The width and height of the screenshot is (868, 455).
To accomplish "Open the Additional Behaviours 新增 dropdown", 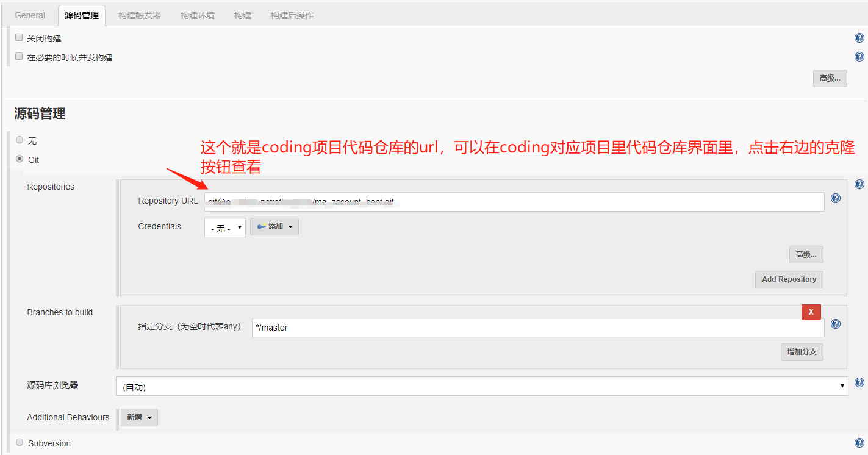I will 139,417.
